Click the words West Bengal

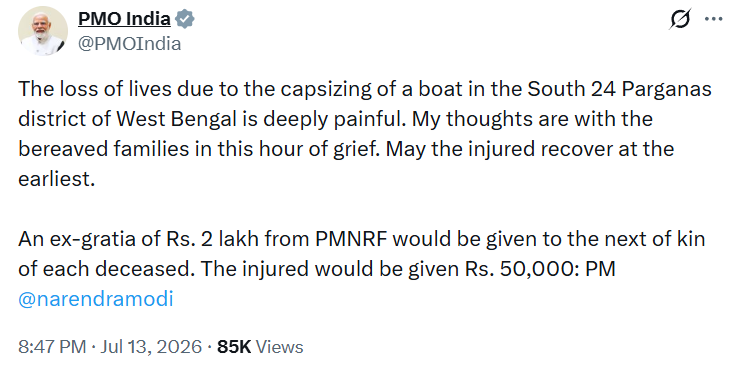[176, 119]
